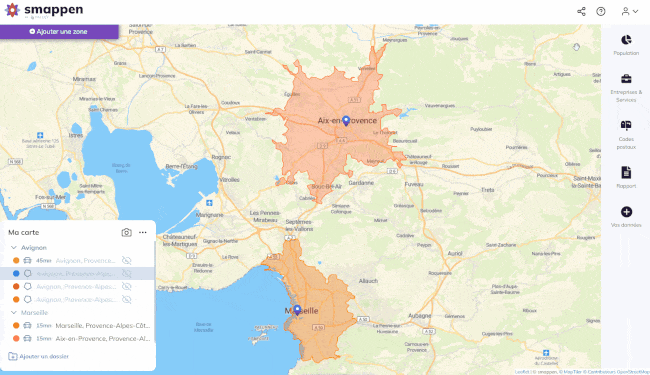Open the user account dropdown
Viewport: 650px width, 375px height.
coord(629,12)
